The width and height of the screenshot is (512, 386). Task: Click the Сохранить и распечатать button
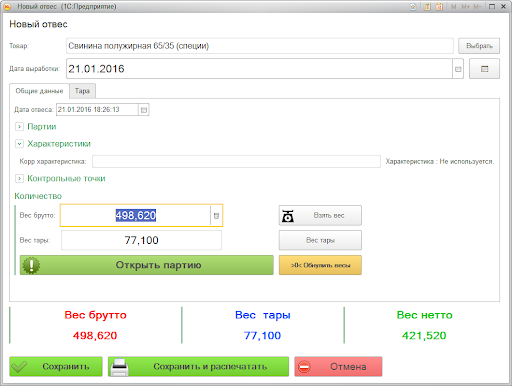click(198, 367)
